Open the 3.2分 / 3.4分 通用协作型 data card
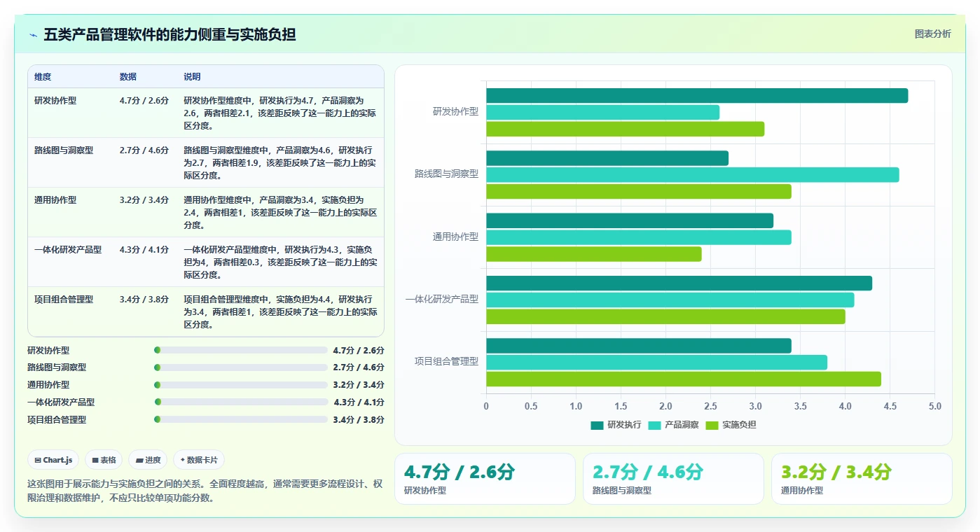Viewport: 980px width, 532px height. pos(862,479)
